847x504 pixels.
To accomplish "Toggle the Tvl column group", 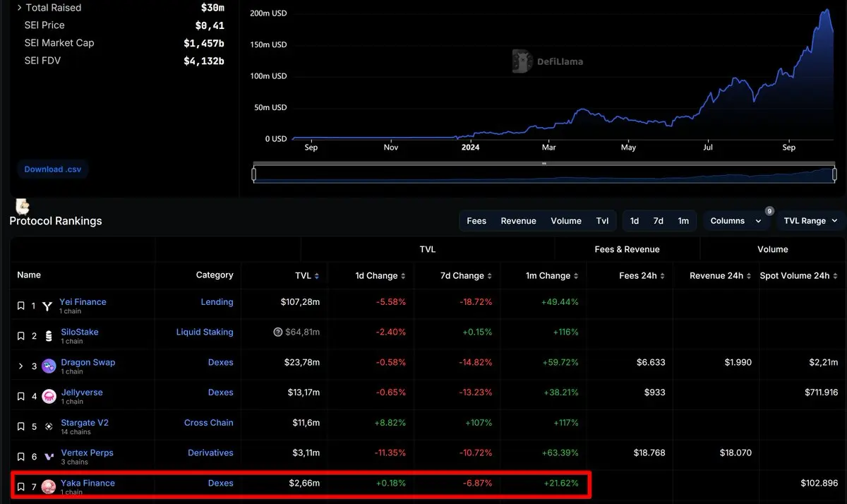I will [x=602, y=221].
